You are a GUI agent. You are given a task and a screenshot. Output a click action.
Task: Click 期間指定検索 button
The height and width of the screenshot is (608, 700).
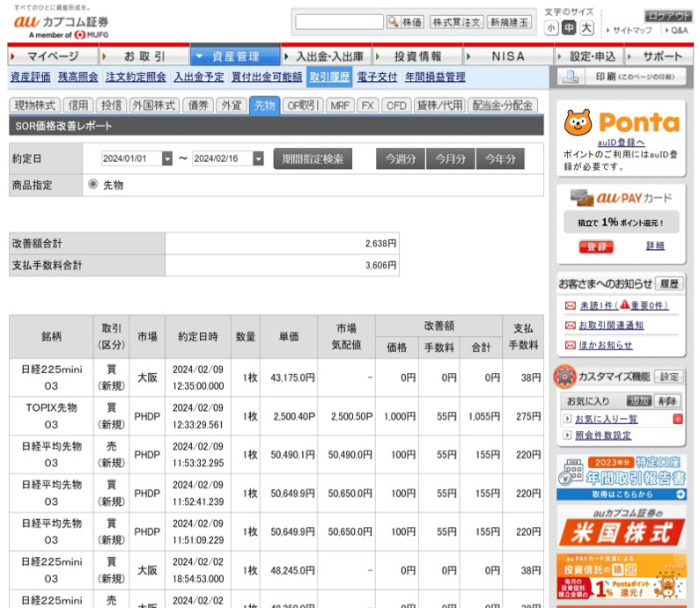(x=313, y=158)
